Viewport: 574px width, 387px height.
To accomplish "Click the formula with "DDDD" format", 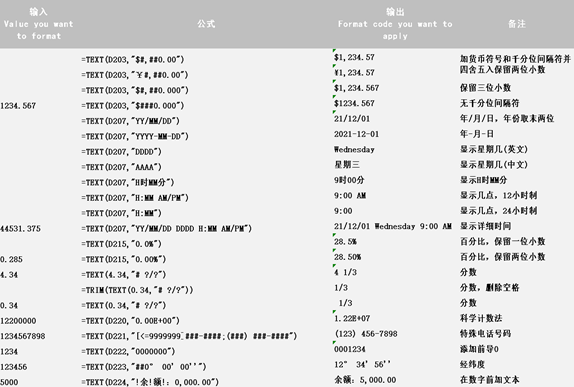I will point(122,152).
